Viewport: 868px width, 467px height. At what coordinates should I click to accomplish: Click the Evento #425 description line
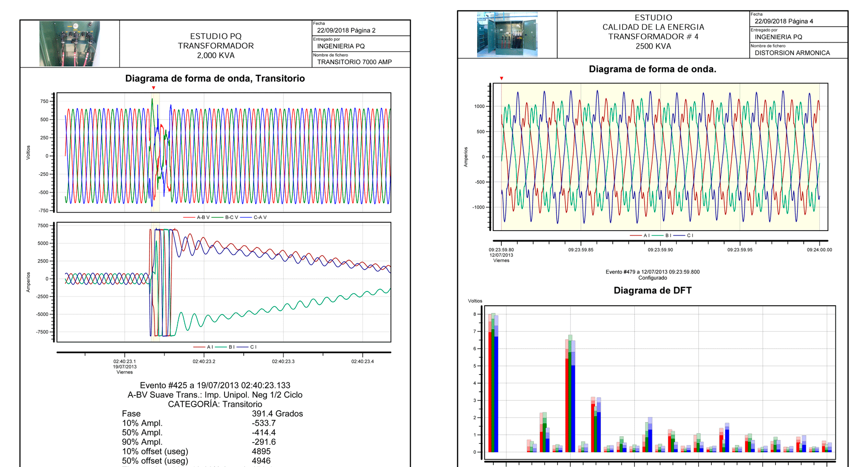pyautogui.click(x=215, y=385)
